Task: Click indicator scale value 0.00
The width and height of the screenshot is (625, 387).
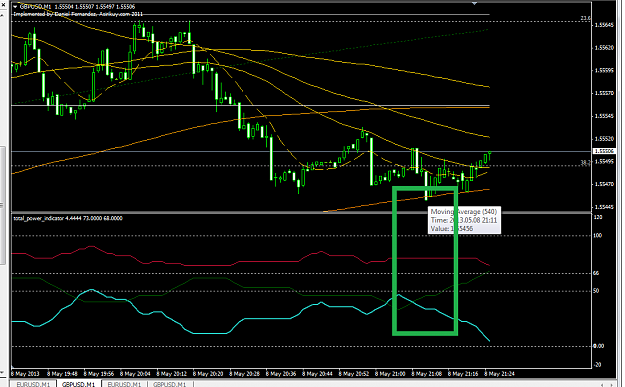Action: click(598, 346)
